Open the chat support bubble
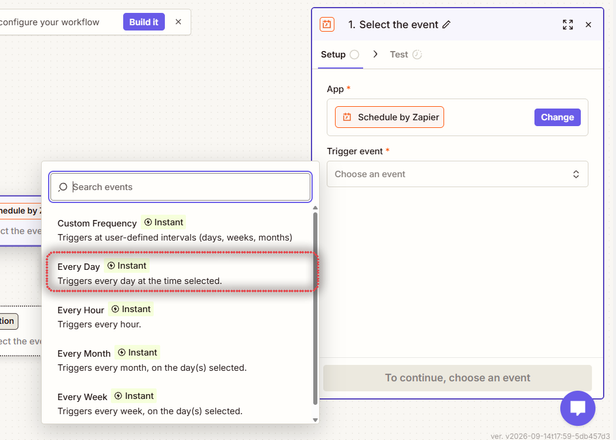Image resolution: width=616 pixels, height=440 pixels. 578,408
